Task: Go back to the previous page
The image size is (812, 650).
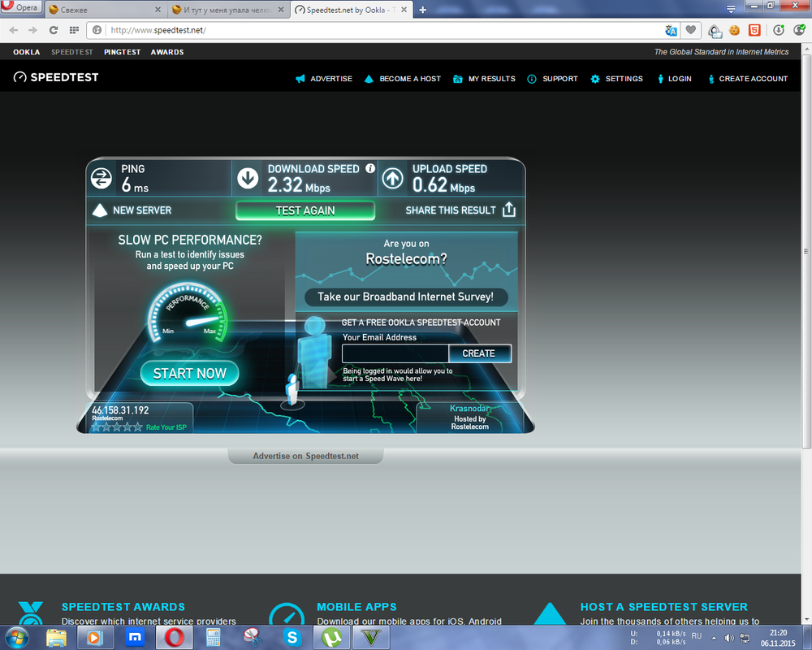Action: (14, 30)
